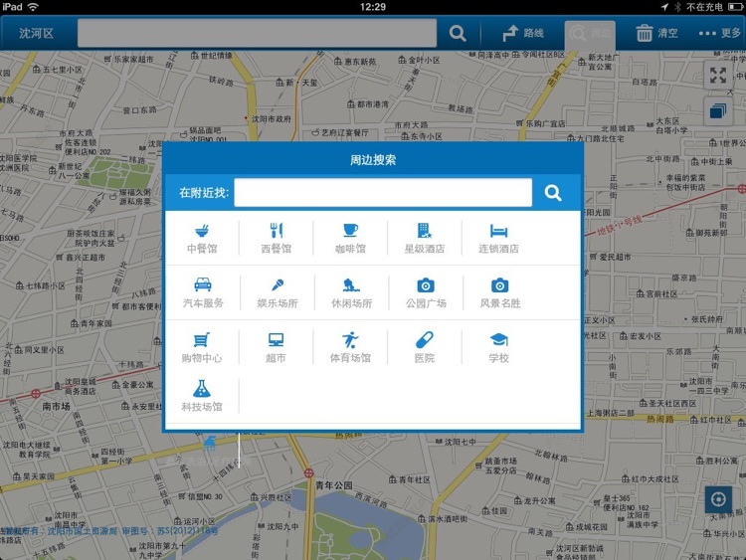Open the 路线 route planner
Screen dimensions: 746x560
click(523, 33)
